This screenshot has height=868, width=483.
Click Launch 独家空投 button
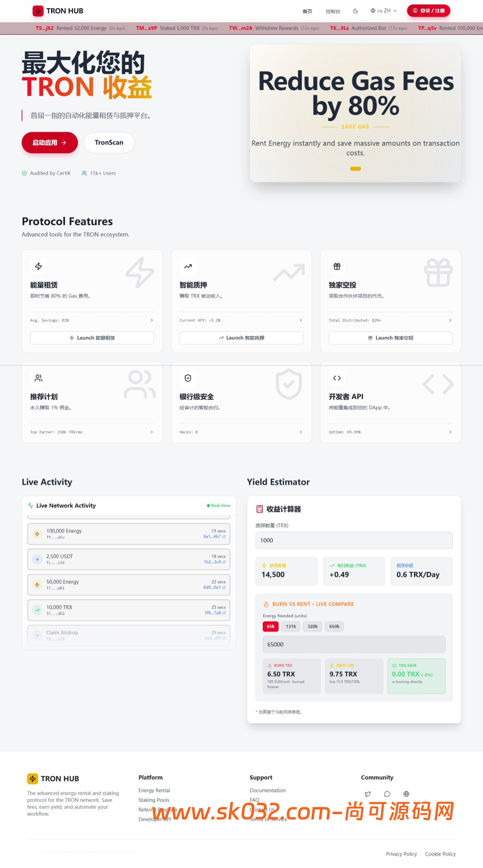click(x=391, y=338)
